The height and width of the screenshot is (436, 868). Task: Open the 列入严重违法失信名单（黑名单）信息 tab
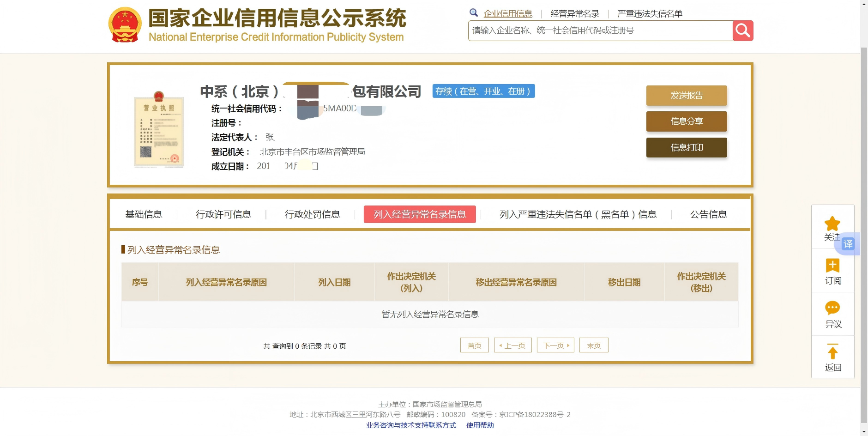578,214
